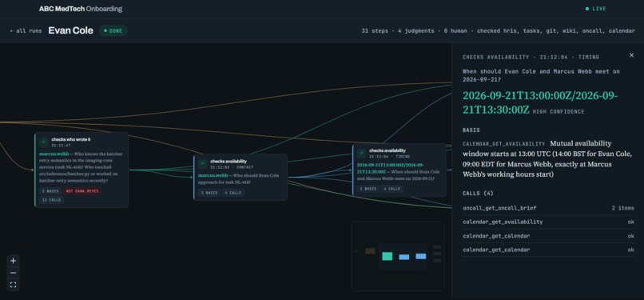The image size is (644, 300).
Task: Open the '1 BASIS' tag on timing node
Action: (x=368, y=189)
